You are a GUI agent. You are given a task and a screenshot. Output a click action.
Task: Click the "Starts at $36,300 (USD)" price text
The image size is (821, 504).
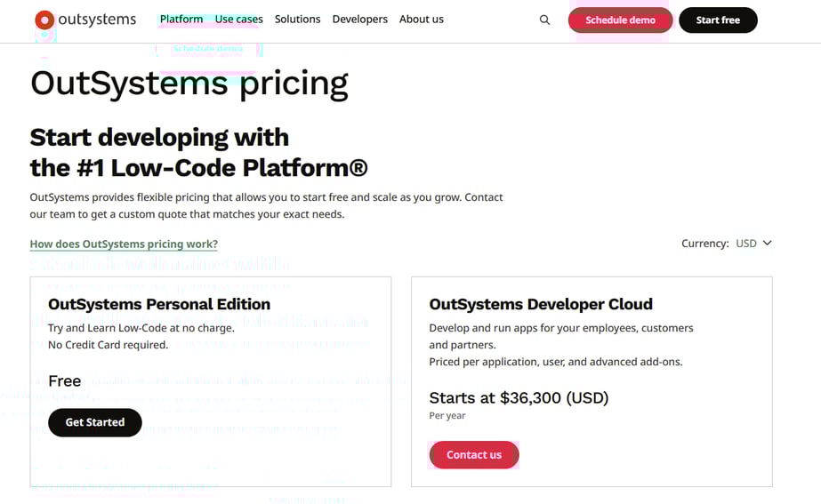[519, 397]
